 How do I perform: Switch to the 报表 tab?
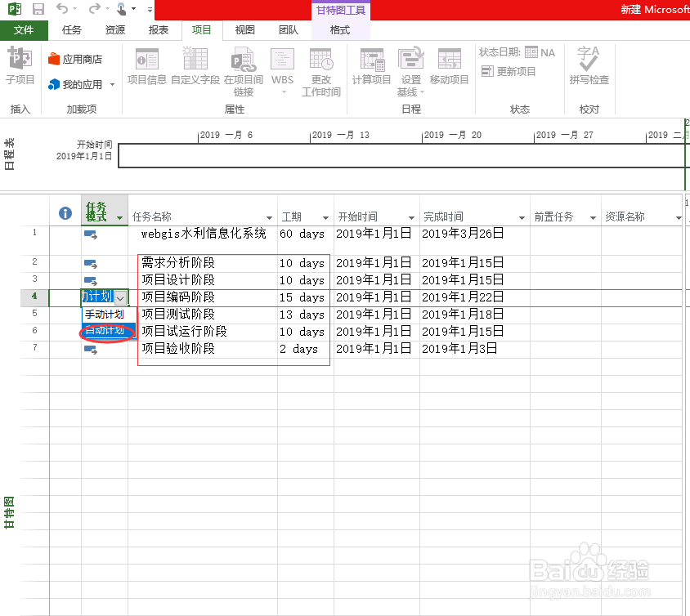pos(159,30)
